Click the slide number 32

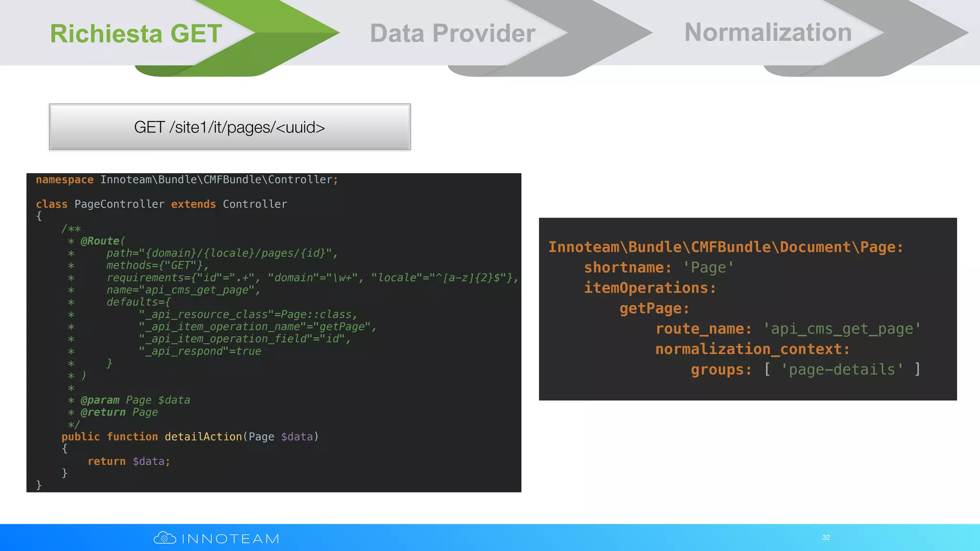(x=826, y=538)
